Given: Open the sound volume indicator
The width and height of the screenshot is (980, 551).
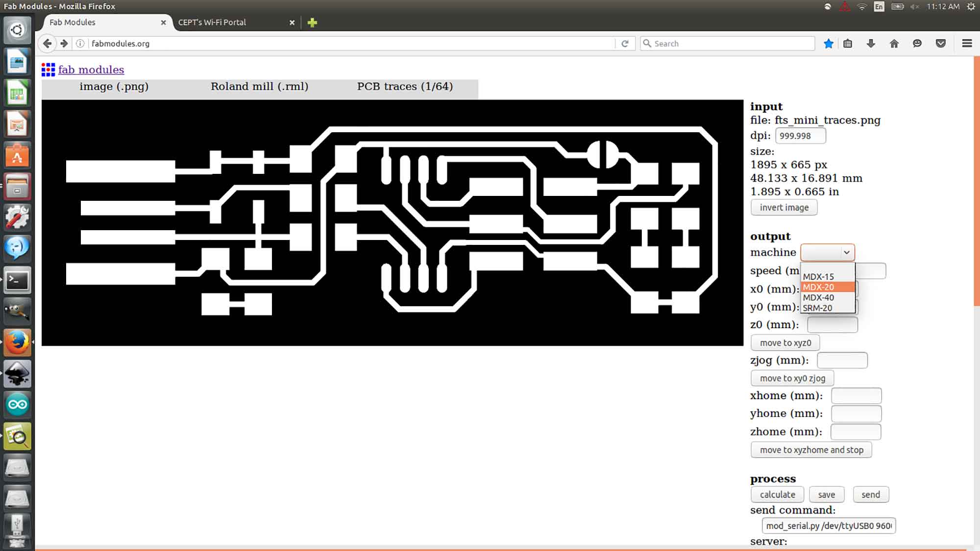Looking at the screenshot, I should [914, 6].
